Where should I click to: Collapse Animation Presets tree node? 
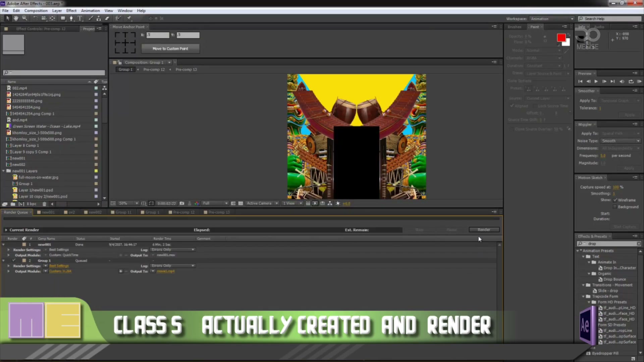578,251
